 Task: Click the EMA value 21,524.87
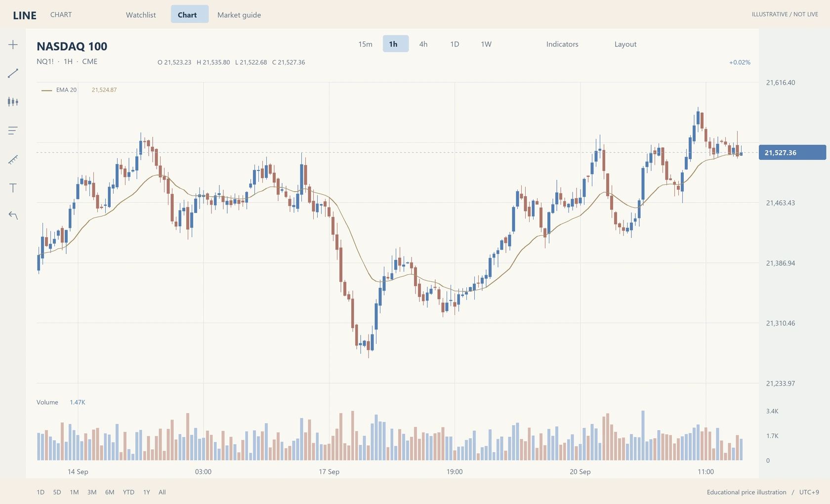[x=104, y=90]
